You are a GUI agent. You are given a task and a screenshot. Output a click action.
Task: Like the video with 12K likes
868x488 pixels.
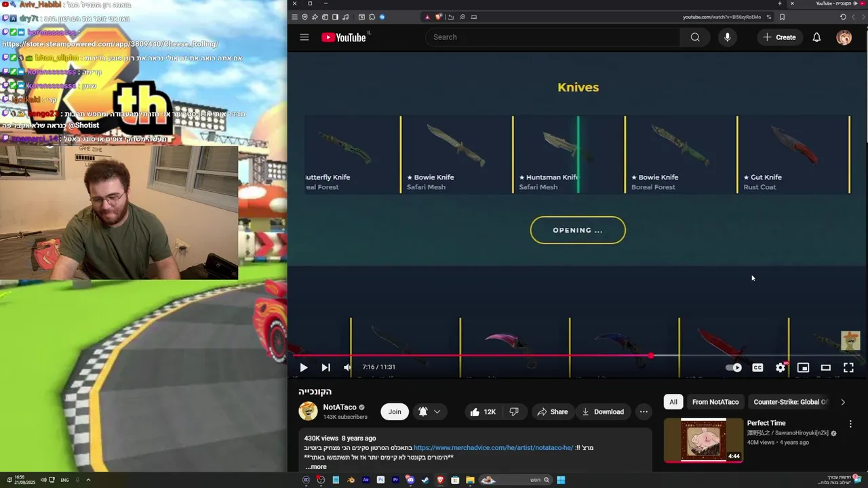[x=483, y=411]
